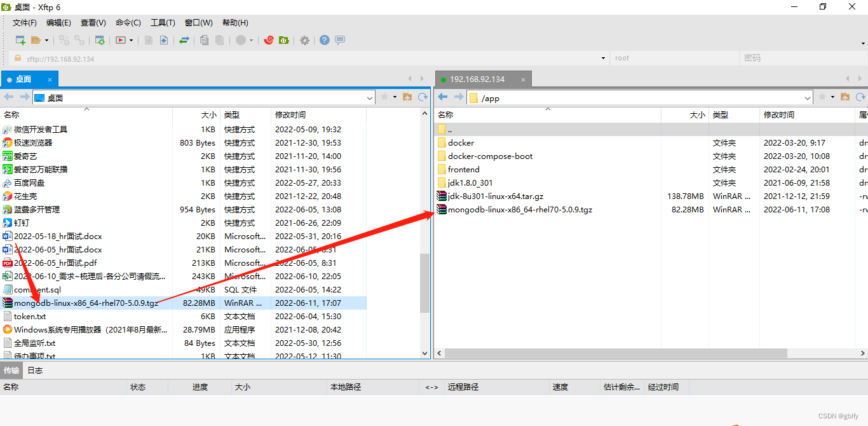Click the Connect (link) toolbar icon

point(64,40)
